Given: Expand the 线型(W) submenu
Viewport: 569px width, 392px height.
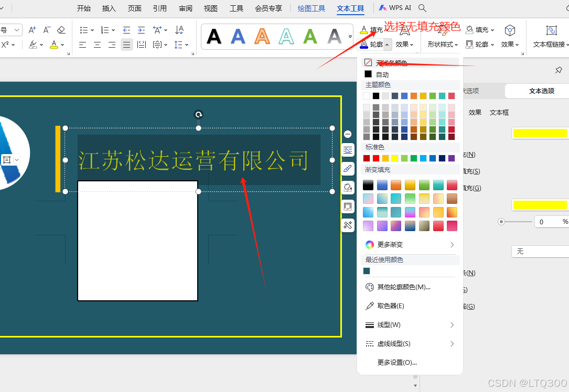Looking at the screenshot, I should [410, 324].
